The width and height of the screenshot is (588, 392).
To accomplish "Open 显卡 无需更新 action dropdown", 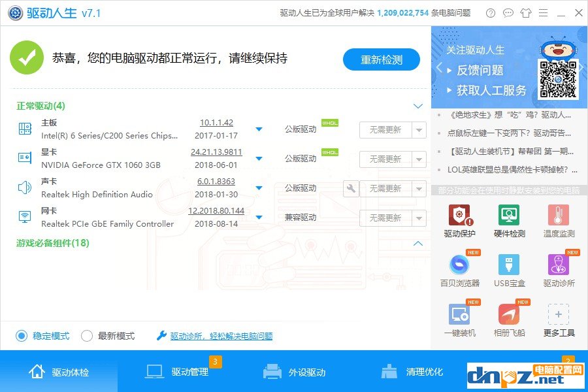I will point(419,159).
